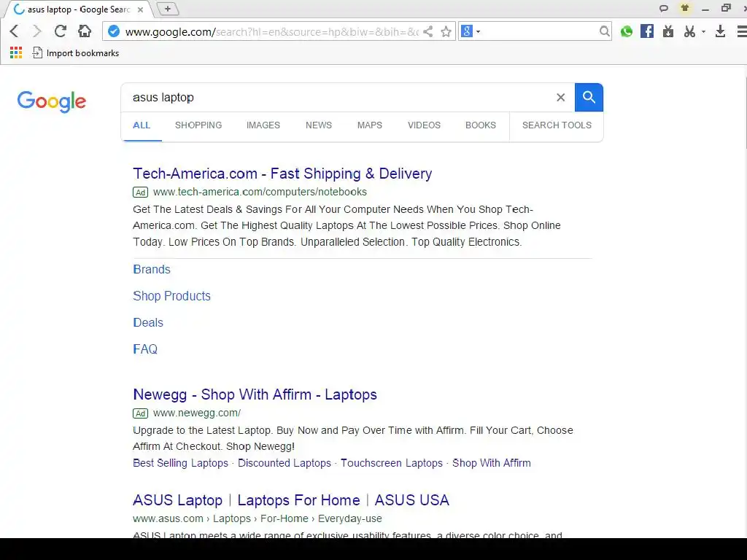This screenshot has width=747, height=560.
Task: Expand the scissors tool dropdown arrow
Action: pyautogui.click(x=704, y=32)
